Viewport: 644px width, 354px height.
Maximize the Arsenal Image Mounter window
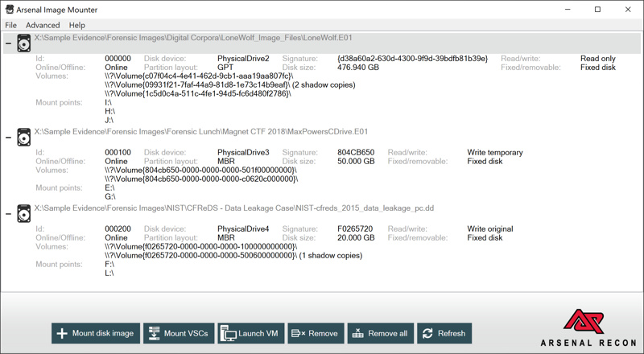click(x=597, y=10)
